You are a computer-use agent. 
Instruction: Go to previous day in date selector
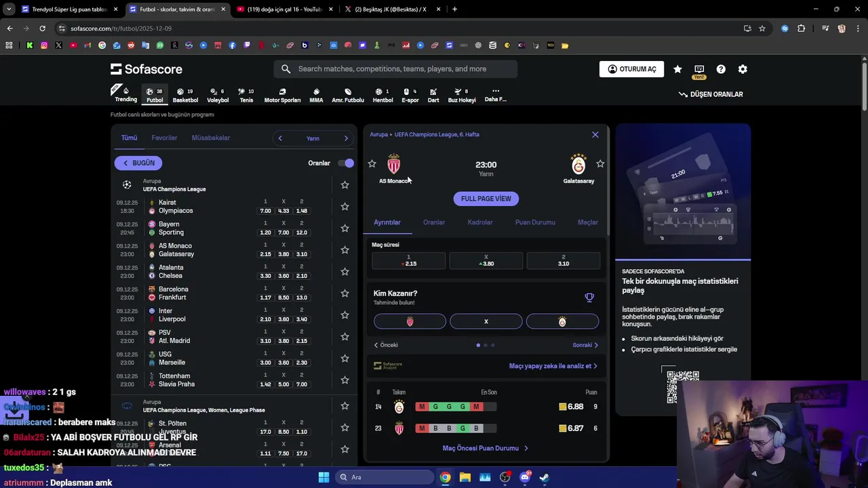click(x=280, y=138)
